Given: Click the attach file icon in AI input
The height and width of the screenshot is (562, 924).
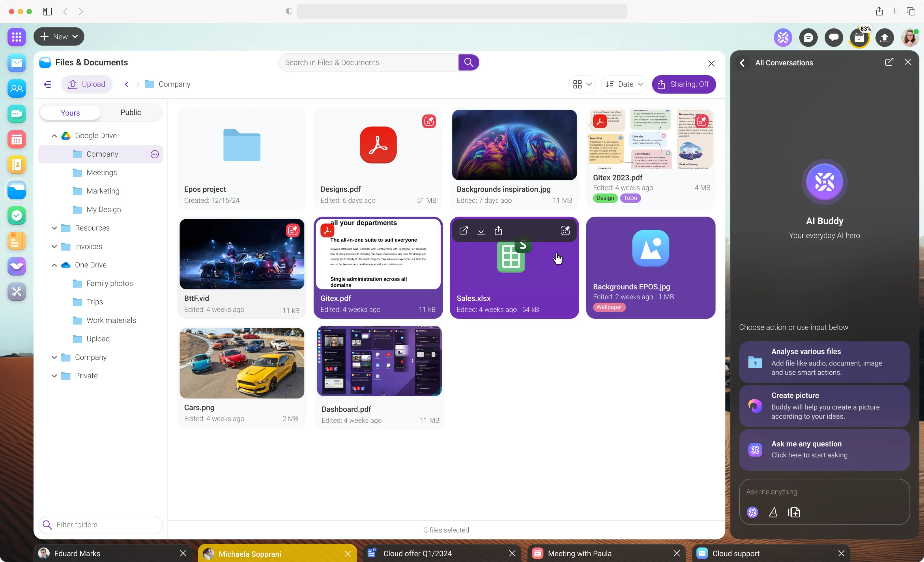Looking at the screenshot, I should tap(794, 512).
